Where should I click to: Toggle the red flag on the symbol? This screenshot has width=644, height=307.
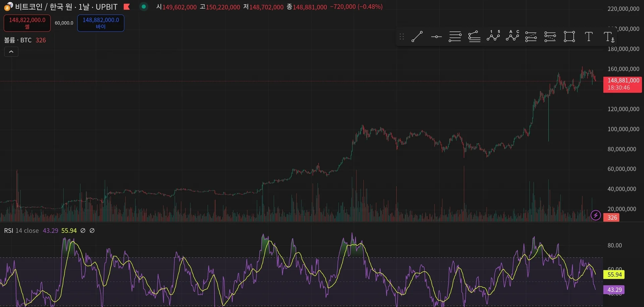(127, 7)
